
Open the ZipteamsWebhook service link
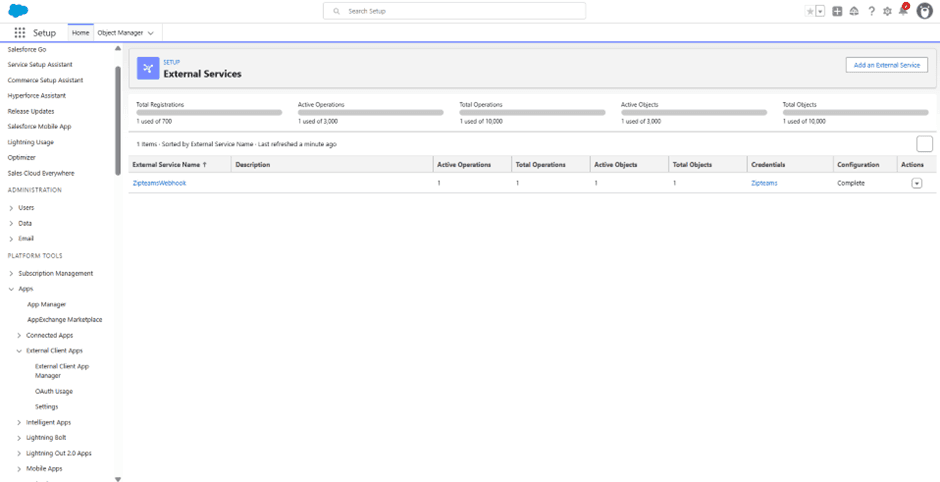(x=159, y=183)
